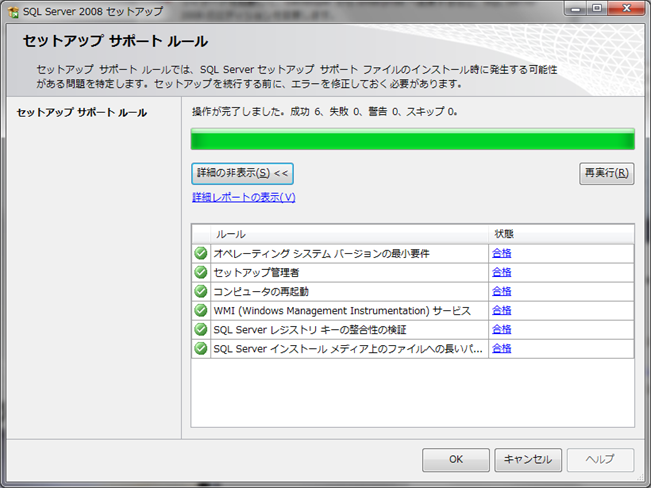Select the オペレーティング システム バージョンの最小要件 row text
651x488 pixels.
click(x=322, y=253)
